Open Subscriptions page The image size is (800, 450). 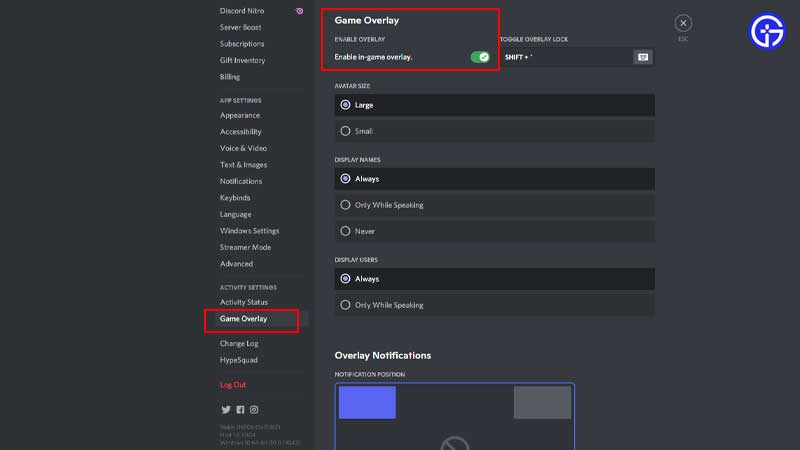(242, 44)
